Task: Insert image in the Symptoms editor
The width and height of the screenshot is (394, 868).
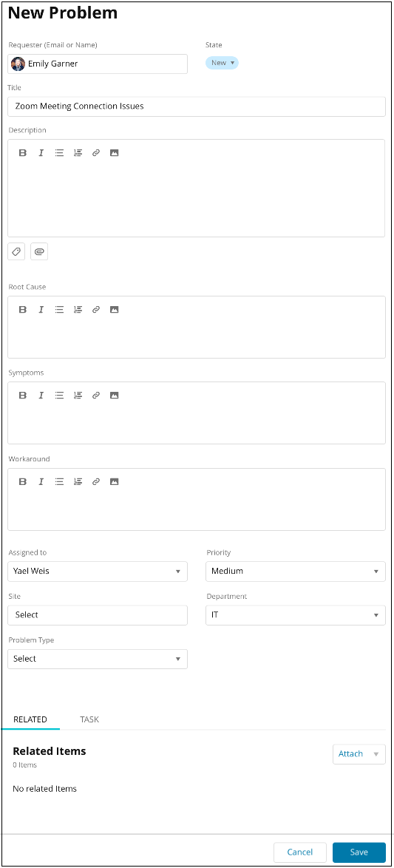Action: [114, 396]
